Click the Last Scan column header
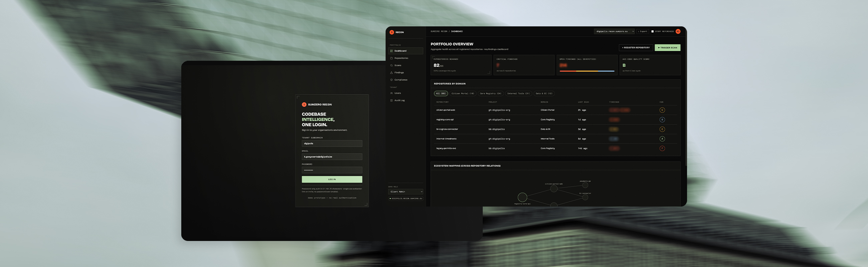The image size is (868, 267). (583, 102)
